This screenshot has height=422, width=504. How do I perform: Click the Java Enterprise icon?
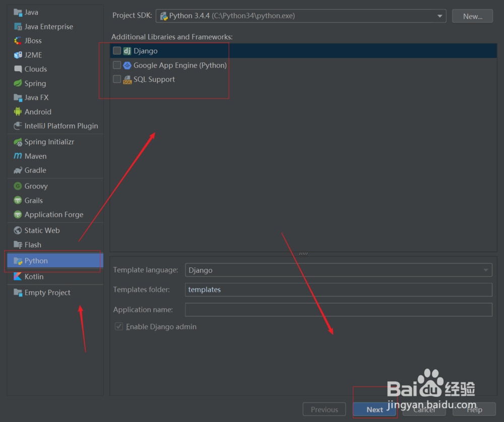(x=18, y=26)
